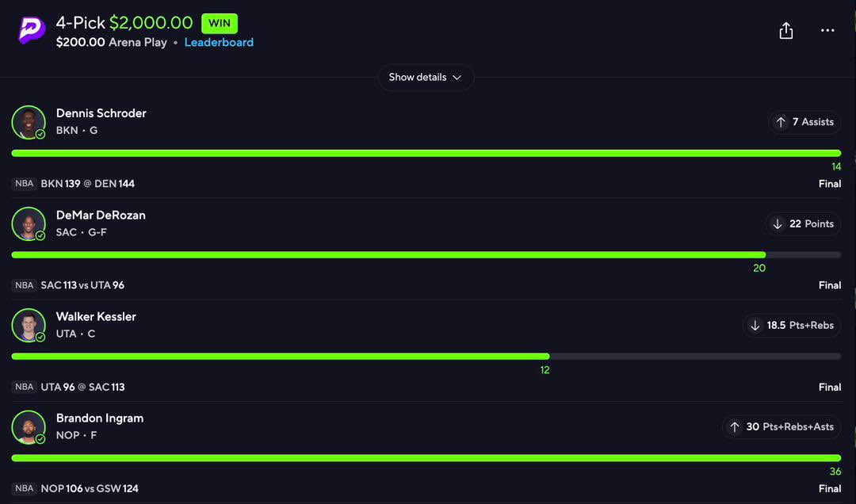Click the SAC · G-F team position text
856x504 pixels.
click(82, 231)
